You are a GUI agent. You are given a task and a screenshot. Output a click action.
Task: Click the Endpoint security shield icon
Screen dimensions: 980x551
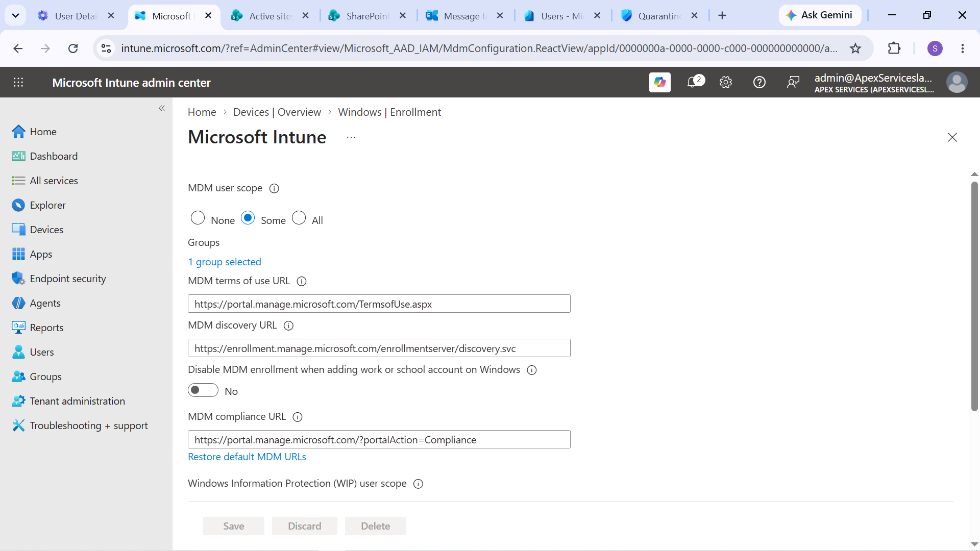[x=18, y=279]
